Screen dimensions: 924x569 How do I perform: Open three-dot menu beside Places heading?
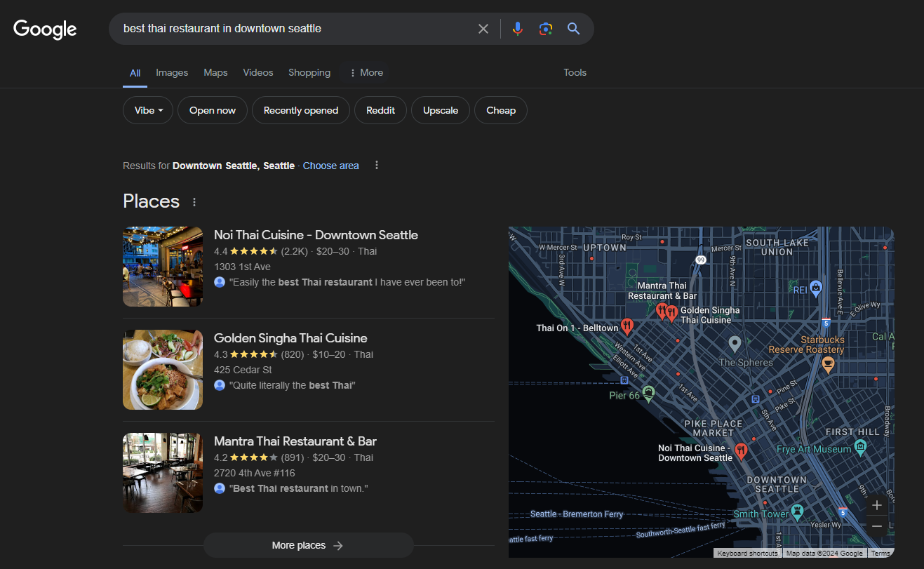click(194, 202)
